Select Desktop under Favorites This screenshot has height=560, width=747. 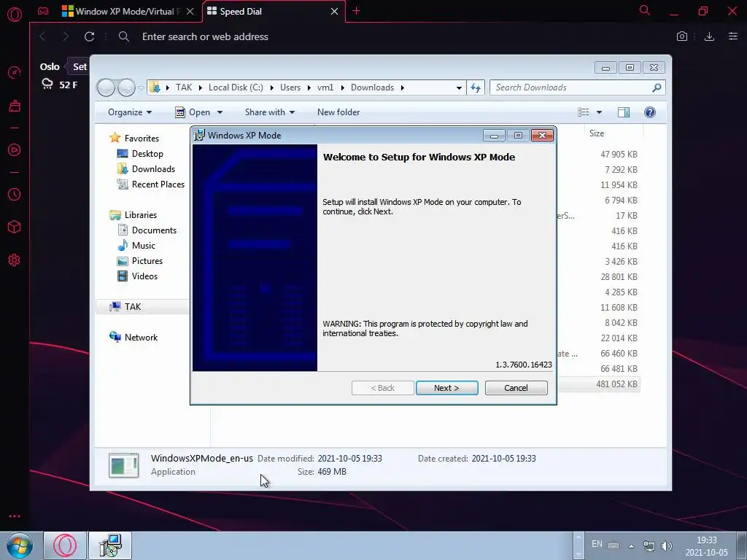click(147, 154)
